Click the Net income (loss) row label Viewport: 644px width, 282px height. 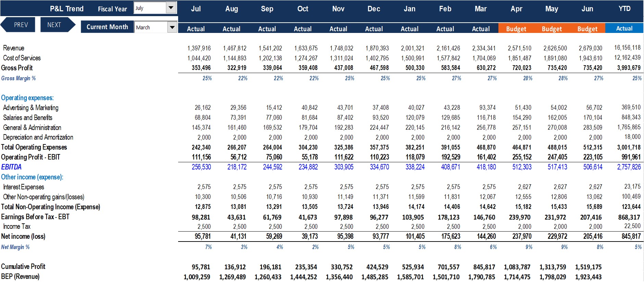tap(23, 236)
